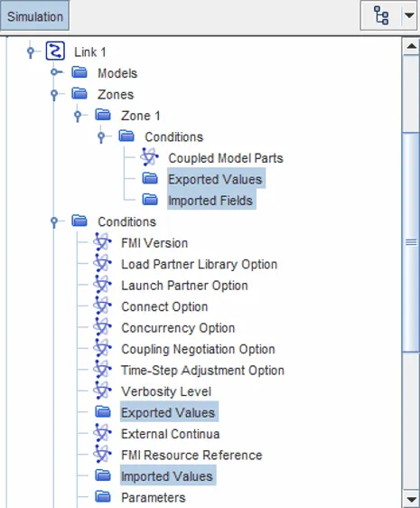Click the Verbosity Level property icon
This screenshot has height=508, width=420.
tap(102, 390)
